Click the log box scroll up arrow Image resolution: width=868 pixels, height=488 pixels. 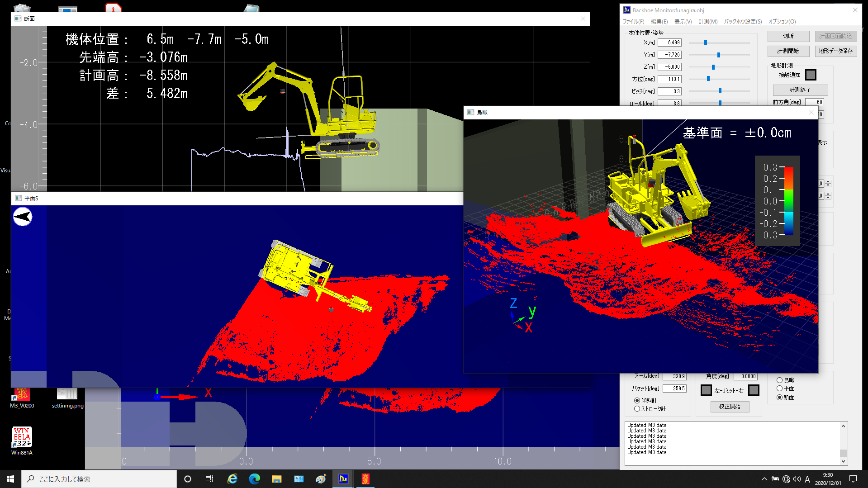point(843,426)
